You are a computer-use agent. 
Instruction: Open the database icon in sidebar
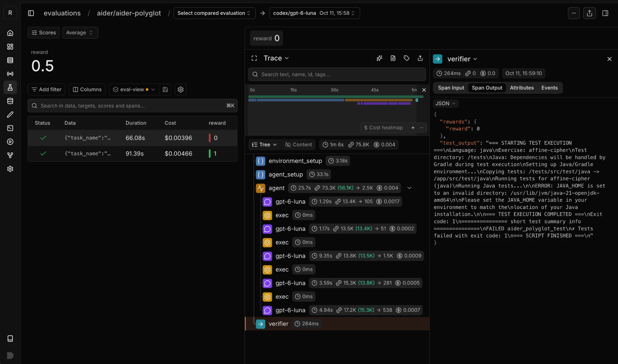click(x=10, y=101)
